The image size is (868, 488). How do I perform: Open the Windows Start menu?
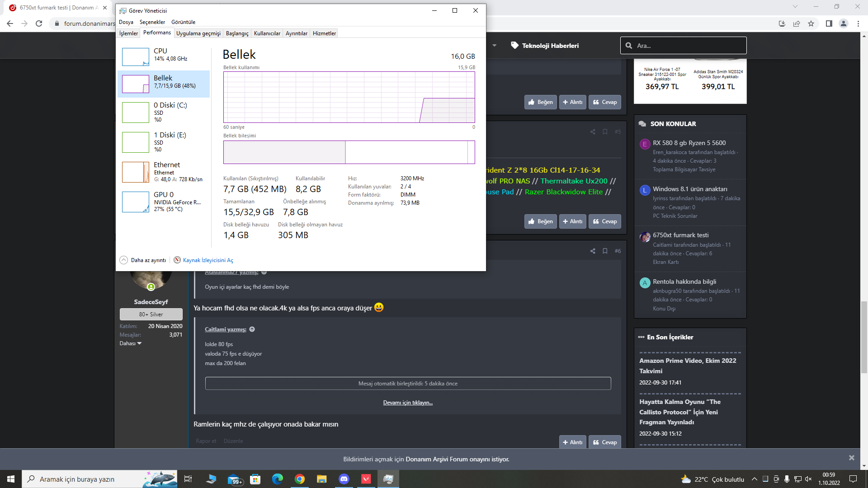point(11,479)
